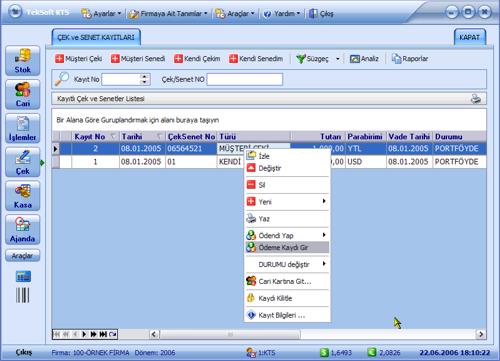Add new Müşteri Çeki record
The image size is (500, 361).
[79, 59]
